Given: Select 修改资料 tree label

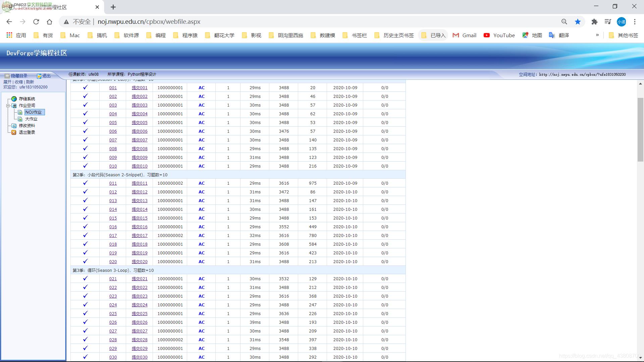Looking at the screenshot, I should pos(27,126).
